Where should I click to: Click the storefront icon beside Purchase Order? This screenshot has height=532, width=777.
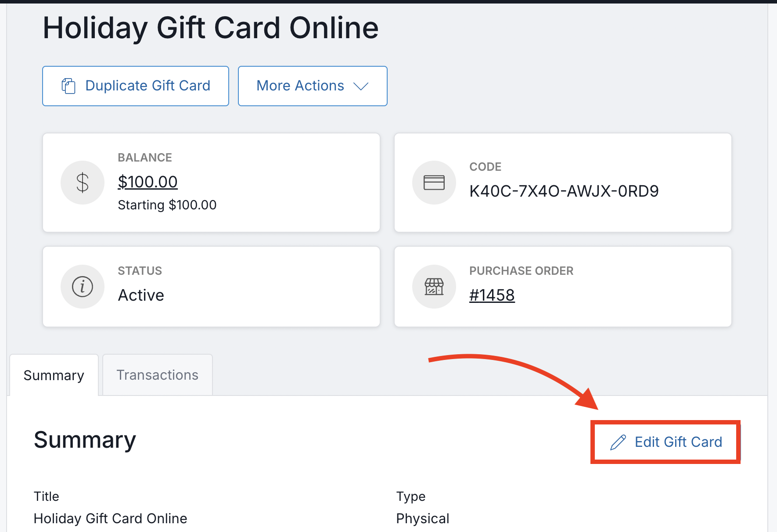pyautogui.click(x=434, y=287)
